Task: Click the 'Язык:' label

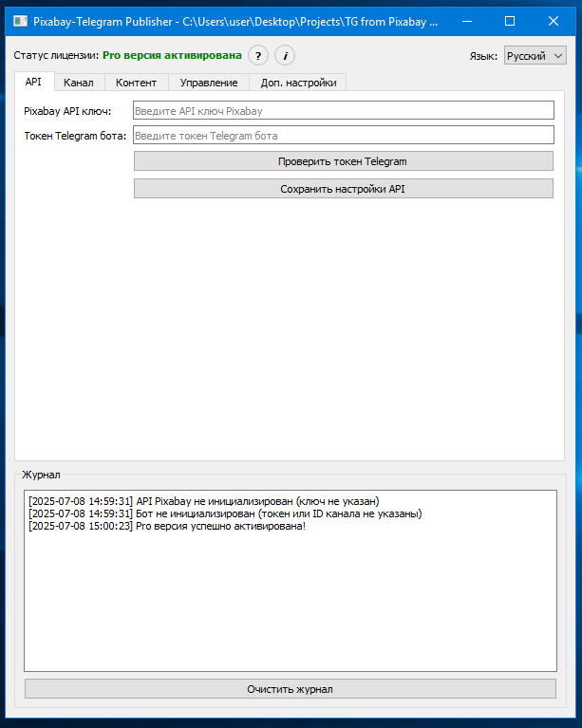Action: coord(483,56)
